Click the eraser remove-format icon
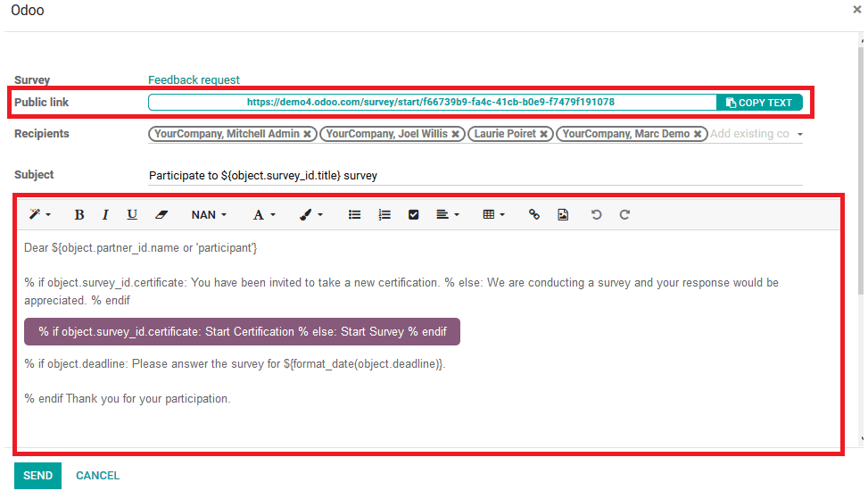 (161, 215)
